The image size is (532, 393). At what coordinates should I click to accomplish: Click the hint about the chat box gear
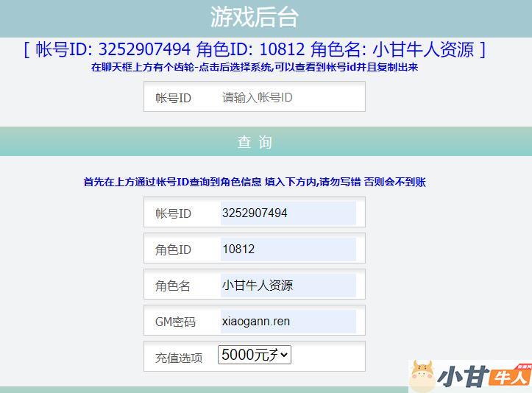tap(255, 67)
